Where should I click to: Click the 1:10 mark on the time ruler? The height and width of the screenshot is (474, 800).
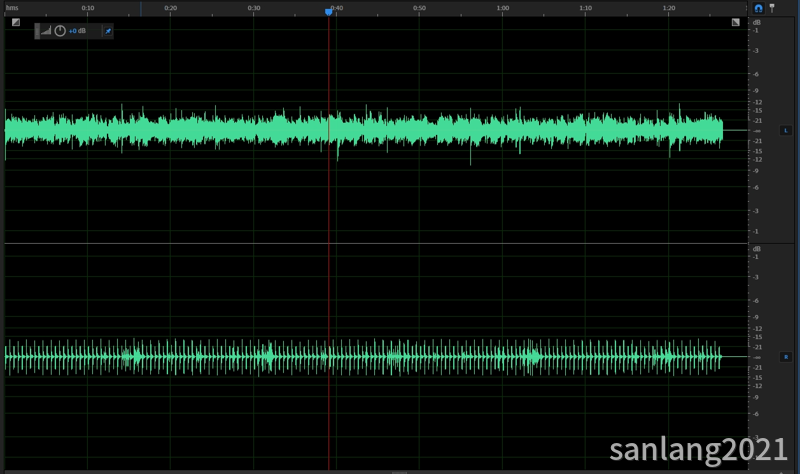pos(586,8)
